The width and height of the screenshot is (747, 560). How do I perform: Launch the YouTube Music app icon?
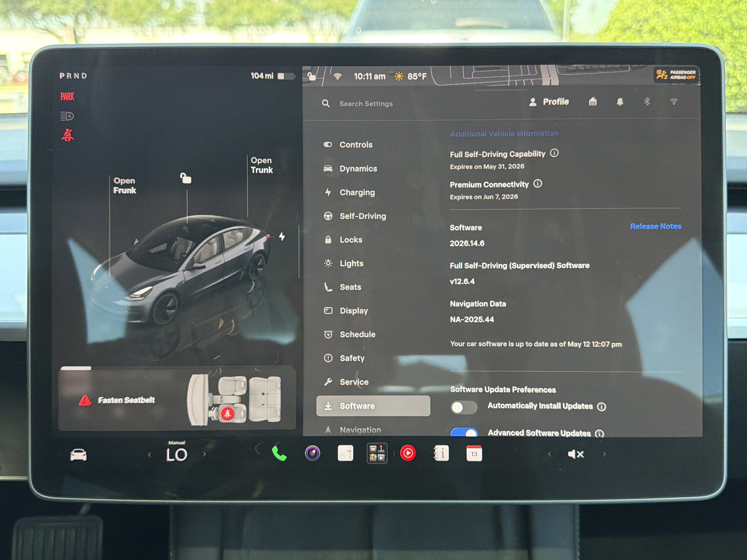point(408,453)
